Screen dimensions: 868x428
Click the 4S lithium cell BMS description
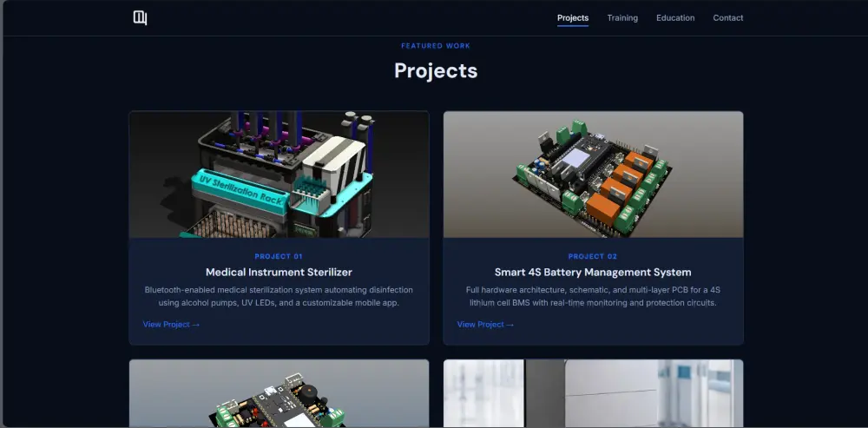[593, 296]
